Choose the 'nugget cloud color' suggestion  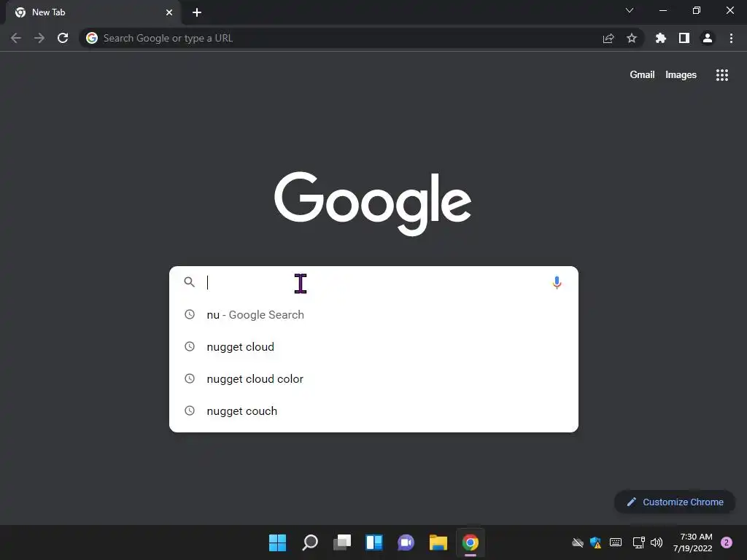coord(373,379)
